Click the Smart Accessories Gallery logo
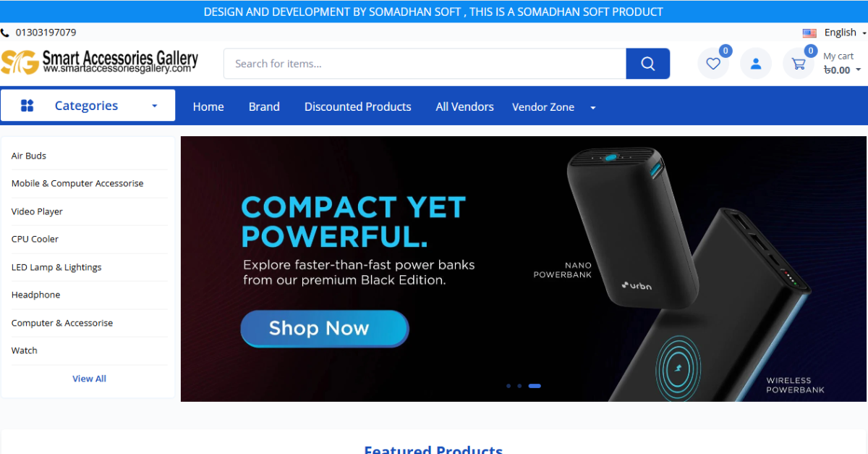This screenshot has width=868, height=454. 99,62
